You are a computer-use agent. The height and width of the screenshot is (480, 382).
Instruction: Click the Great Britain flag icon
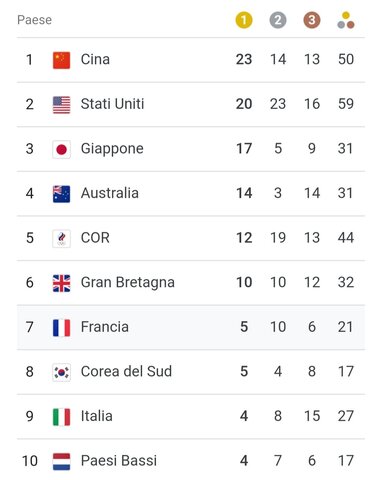(x=62, y=283)
